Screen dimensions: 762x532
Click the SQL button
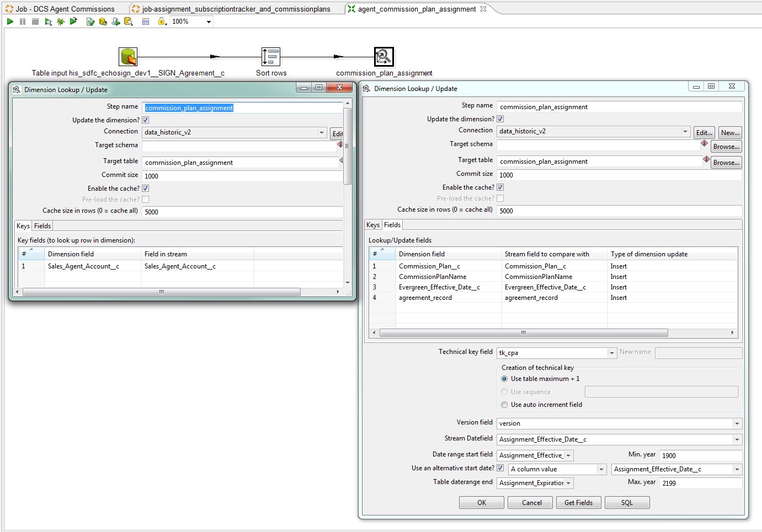coord(627,503)
